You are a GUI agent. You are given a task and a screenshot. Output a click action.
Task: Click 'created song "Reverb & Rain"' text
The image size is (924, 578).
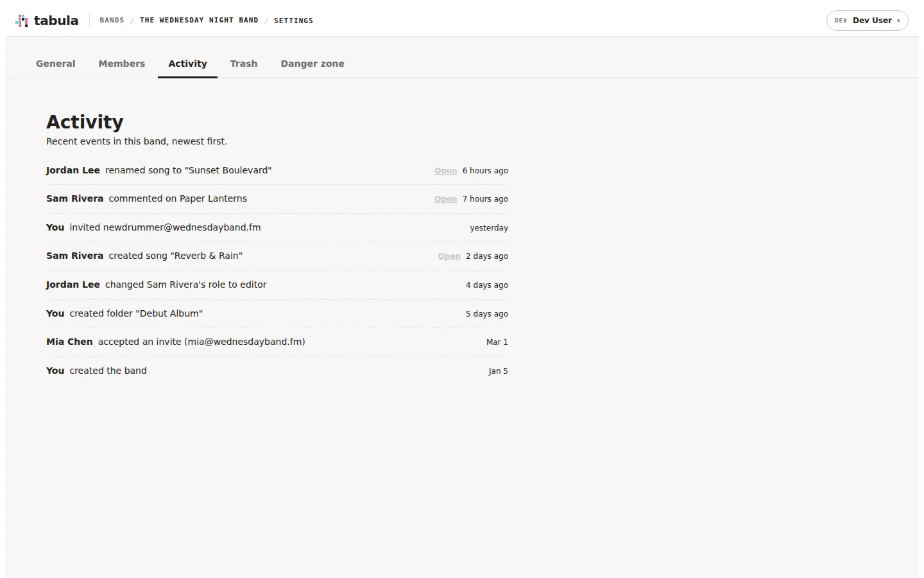pos(176,256)
